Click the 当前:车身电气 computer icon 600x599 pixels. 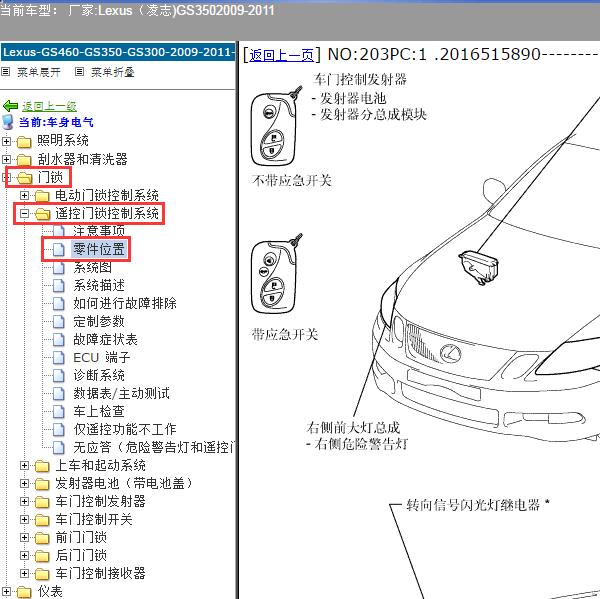8,122
